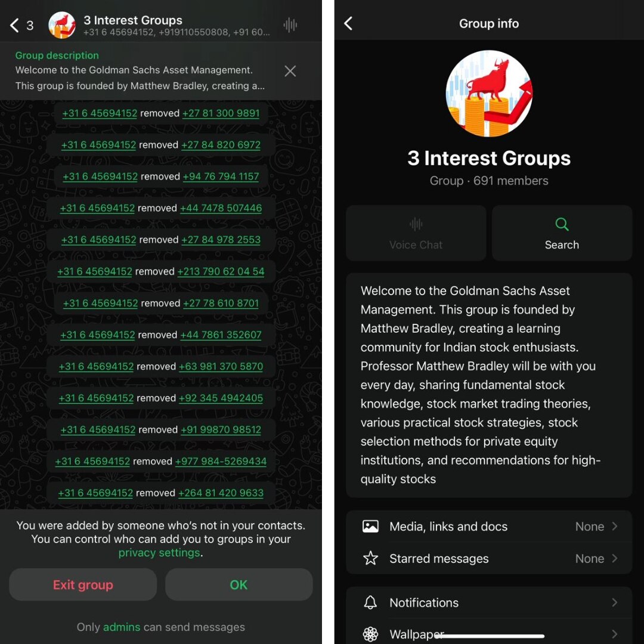Open the privacy settings link
644x644 pixels.
(159, 553)
